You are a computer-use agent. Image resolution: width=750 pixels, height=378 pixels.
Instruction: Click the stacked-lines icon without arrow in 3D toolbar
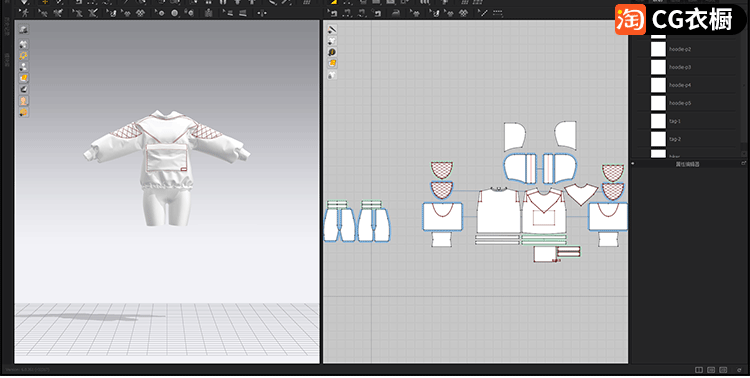[x=242, y=13]
